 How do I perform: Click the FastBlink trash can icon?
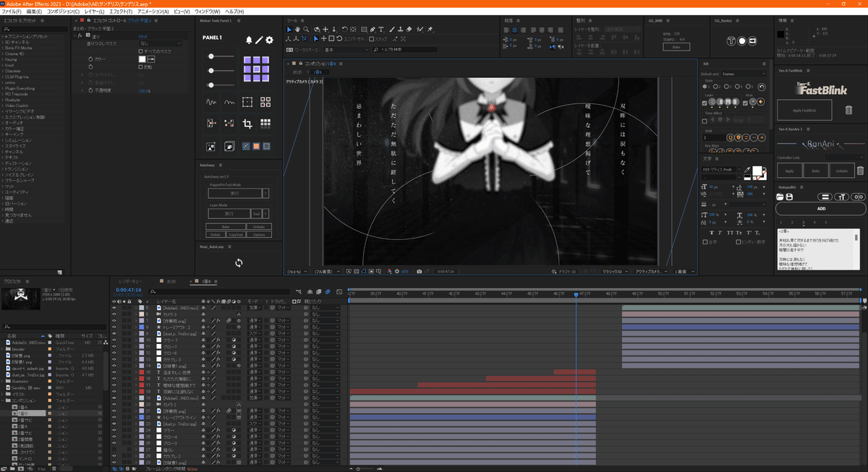click(848, 110)
